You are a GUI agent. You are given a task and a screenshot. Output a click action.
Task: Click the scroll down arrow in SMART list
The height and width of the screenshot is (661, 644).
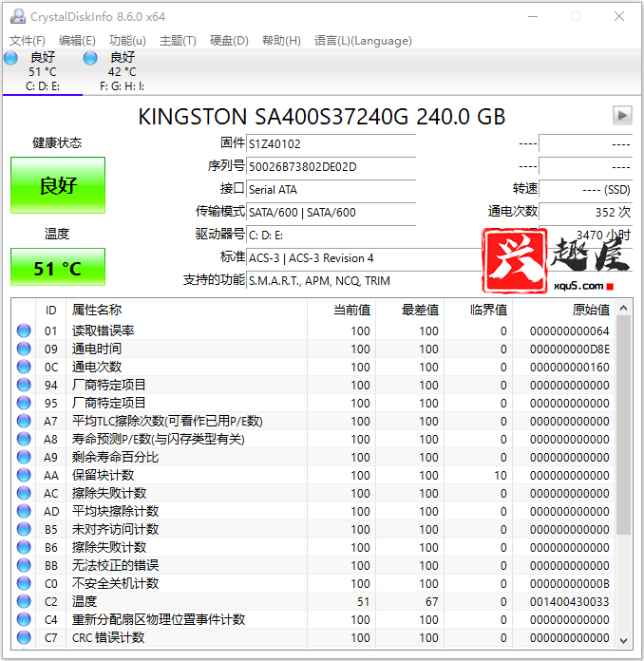click(x=623, y=640)
